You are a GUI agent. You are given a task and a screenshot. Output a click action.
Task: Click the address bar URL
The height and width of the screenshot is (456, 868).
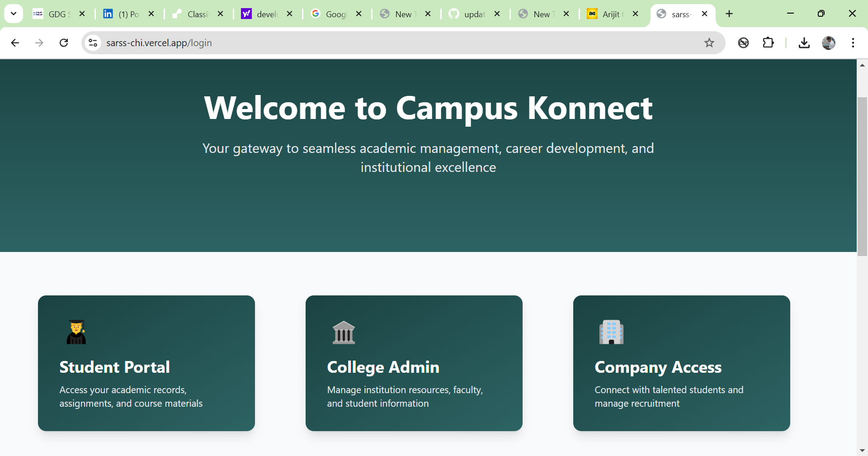159,43
